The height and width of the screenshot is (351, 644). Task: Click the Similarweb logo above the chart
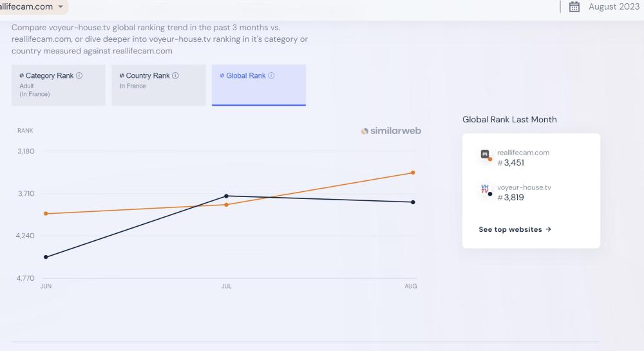click(391, 131)
